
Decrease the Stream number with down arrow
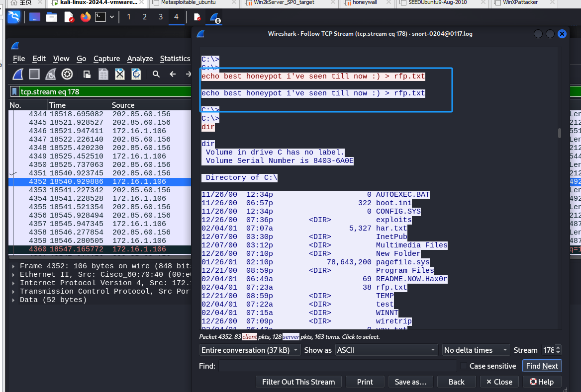(558, 353)
